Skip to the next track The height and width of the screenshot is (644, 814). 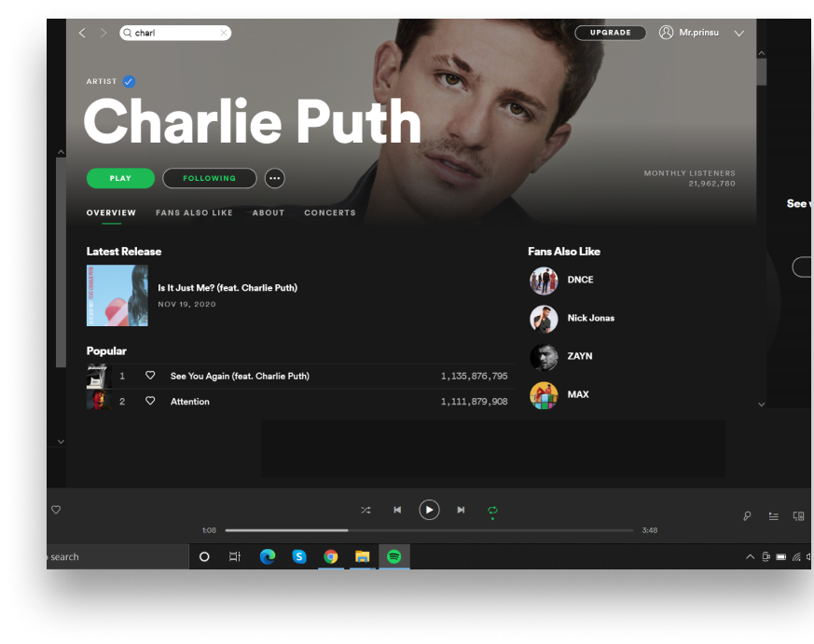coord(461,510)
